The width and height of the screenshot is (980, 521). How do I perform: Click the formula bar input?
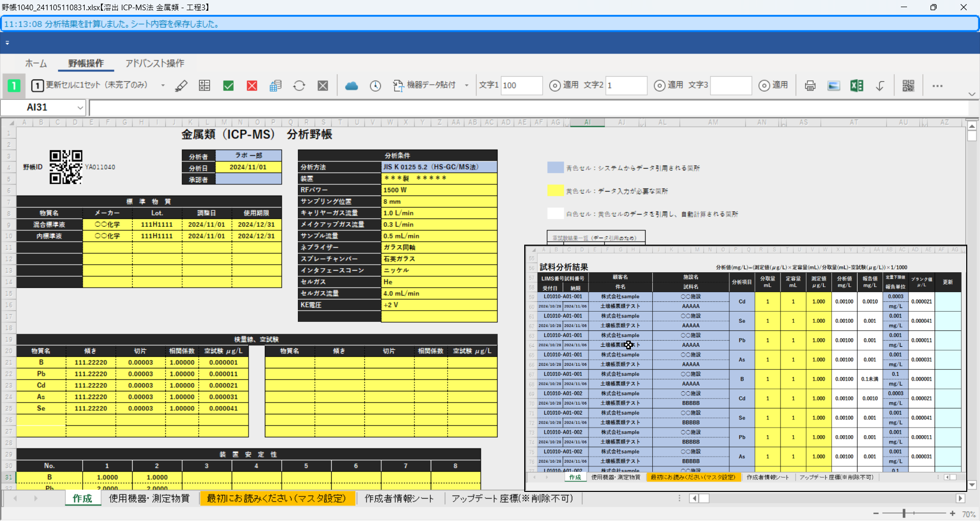[x=529, y=108]
